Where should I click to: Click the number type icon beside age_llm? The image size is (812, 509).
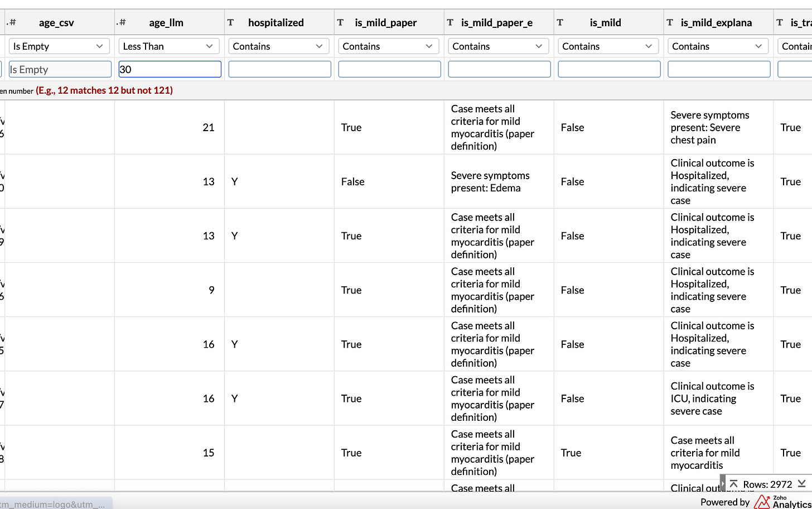coord(122,22)
